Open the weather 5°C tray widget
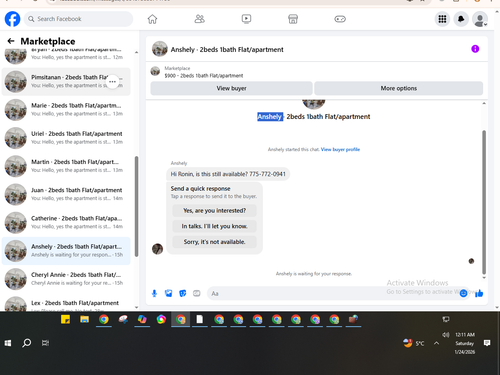500x375 pixels. [x=413, y=343]
